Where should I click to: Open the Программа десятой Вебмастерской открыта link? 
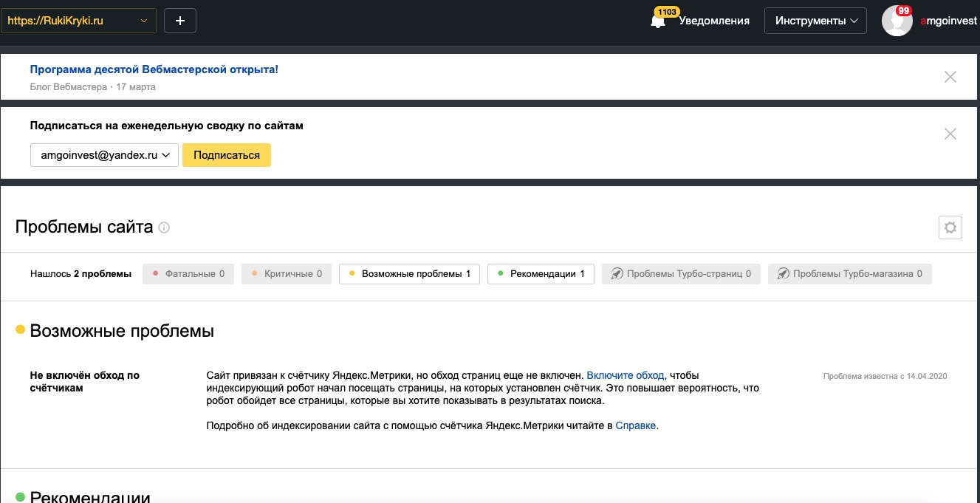pos(154,69)
